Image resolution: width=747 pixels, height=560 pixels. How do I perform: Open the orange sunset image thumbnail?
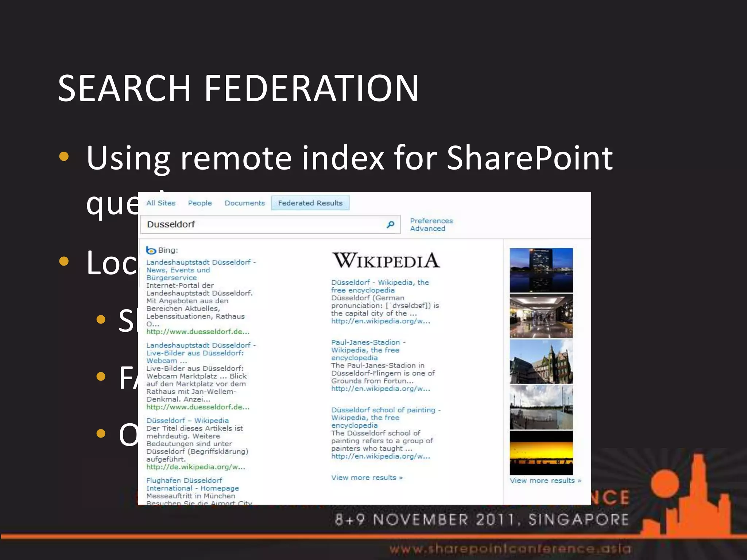(x=541, y=453)
